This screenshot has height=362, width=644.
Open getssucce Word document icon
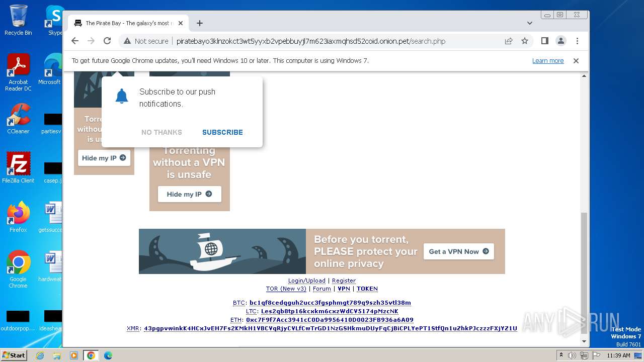[50, 217]
